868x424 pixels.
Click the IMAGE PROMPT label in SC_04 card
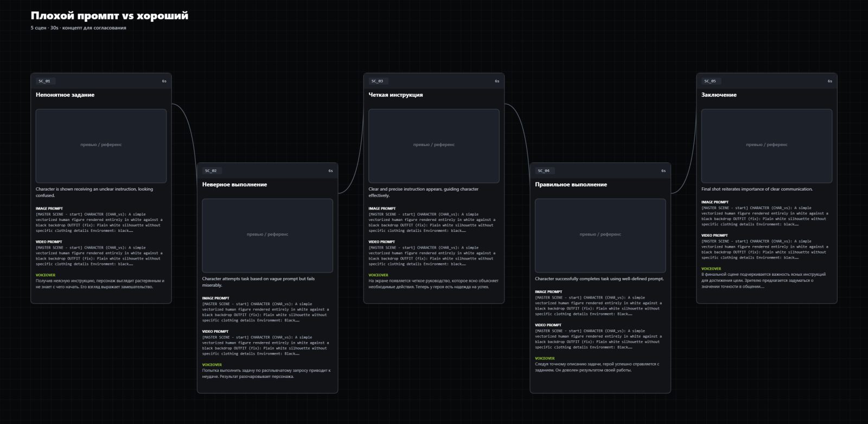(x=548, y=292)
